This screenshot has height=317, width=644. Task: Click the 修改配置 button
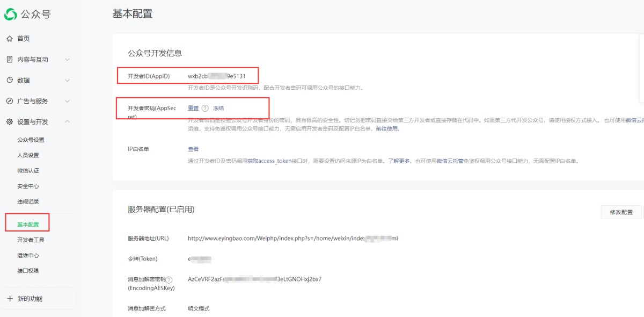[x=621, y=212]
